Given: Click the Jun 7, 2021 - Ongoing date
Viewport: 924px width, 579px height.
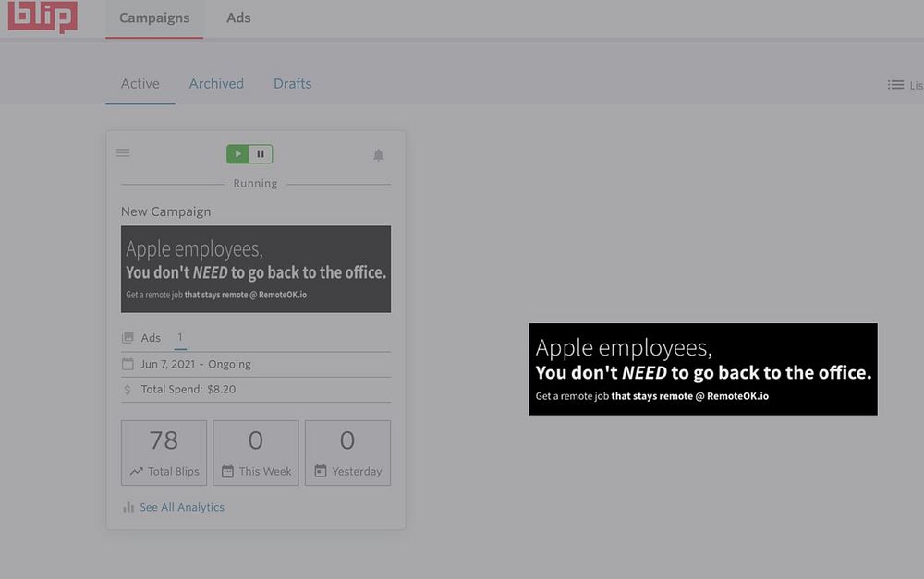Looking at the screenshot, I should tap(196, 364).
